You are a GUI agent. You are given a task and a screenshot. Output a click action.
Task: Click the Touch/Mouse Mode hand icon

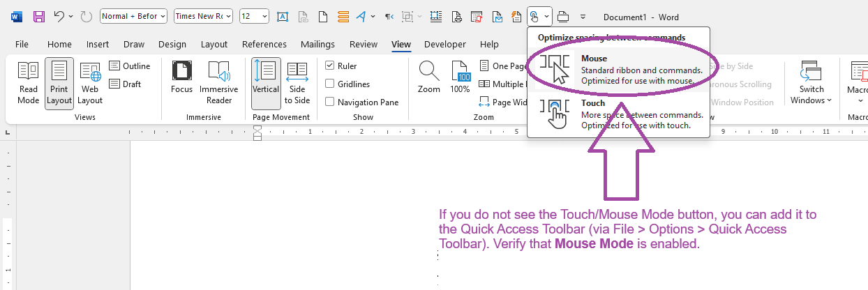point(534,16)
